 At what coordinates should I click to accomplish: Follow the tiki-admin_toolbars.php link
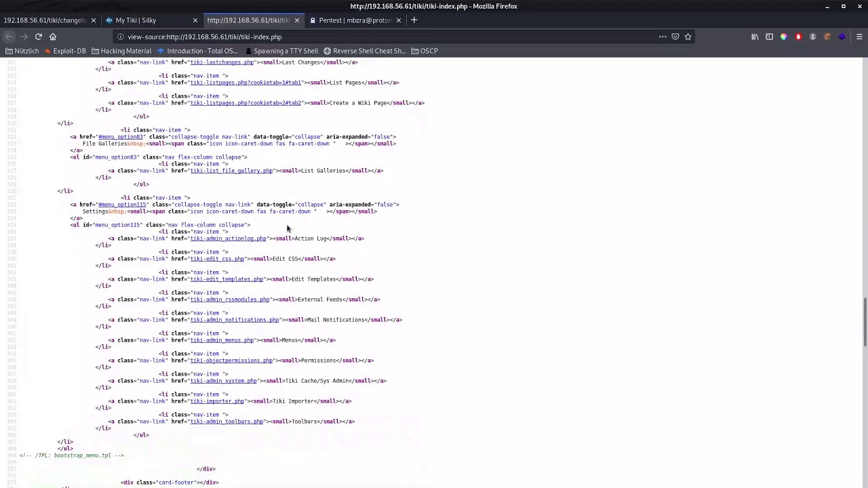[x=226, y=422]
